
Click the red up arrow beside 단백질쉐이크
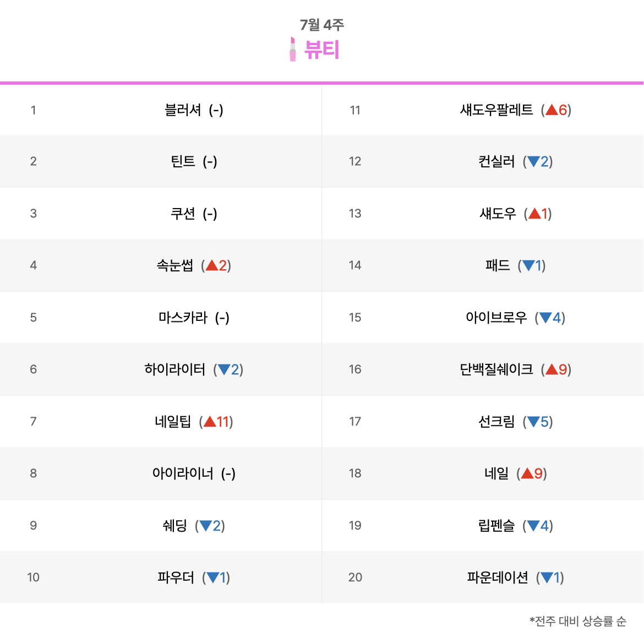(552, 369)
